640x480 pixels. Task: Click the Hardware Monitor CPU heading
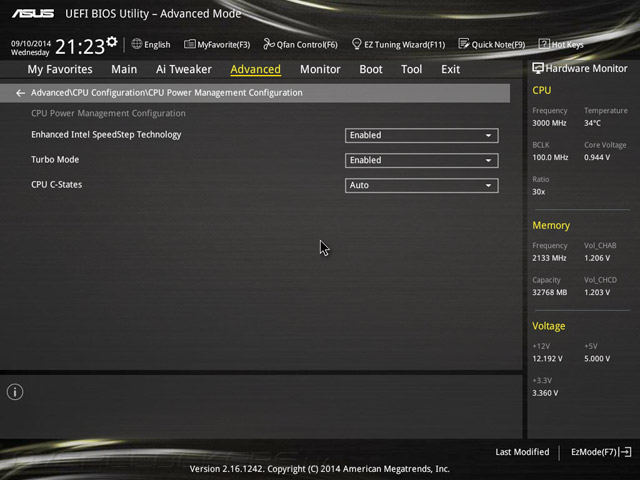click(541, 90)
